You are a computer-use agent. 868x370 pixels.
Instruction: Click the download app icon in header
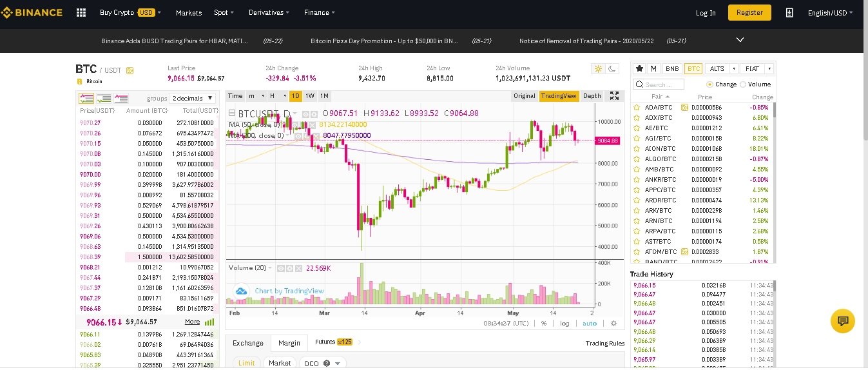pyautogui.click(x=789, y=12)
